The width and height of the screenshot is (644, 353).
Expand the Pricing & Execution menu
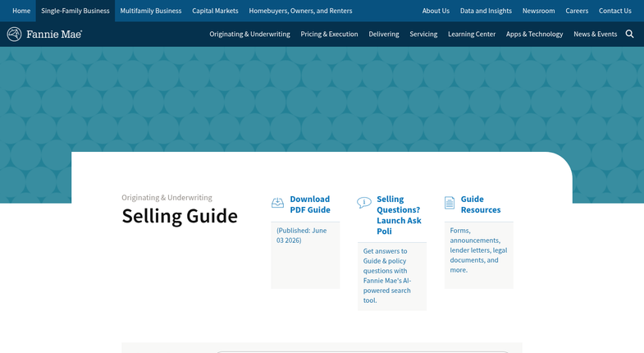tap(329, 34)
